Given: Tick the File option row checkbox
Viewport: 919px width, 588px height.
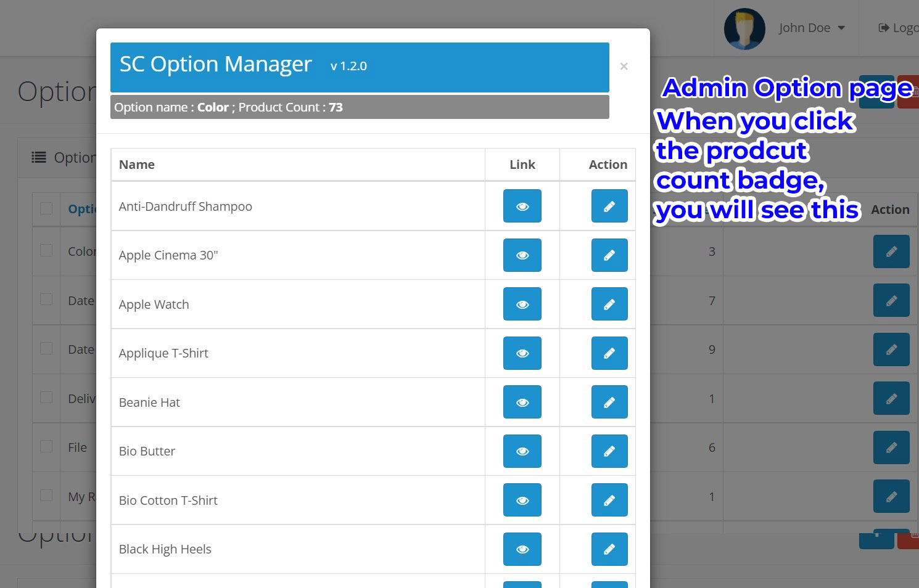Looking at the screenshot, I should tap(46, 446).
